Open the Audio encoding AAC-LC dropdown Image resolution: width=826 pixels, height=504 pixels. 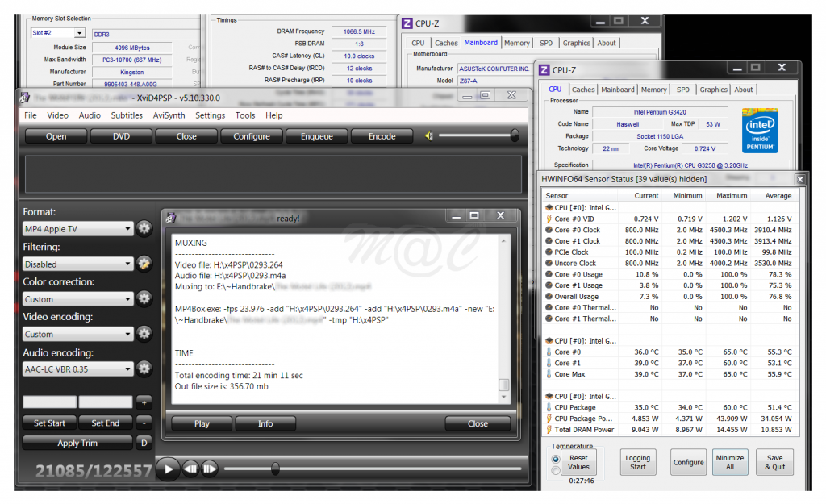click(x=77, y=369)
